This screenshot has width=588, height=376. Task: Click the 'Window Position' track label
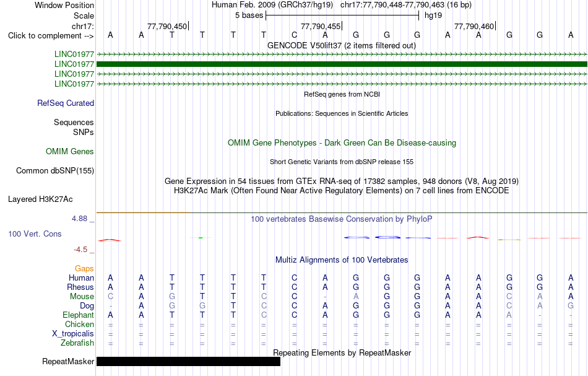[64, 5]
